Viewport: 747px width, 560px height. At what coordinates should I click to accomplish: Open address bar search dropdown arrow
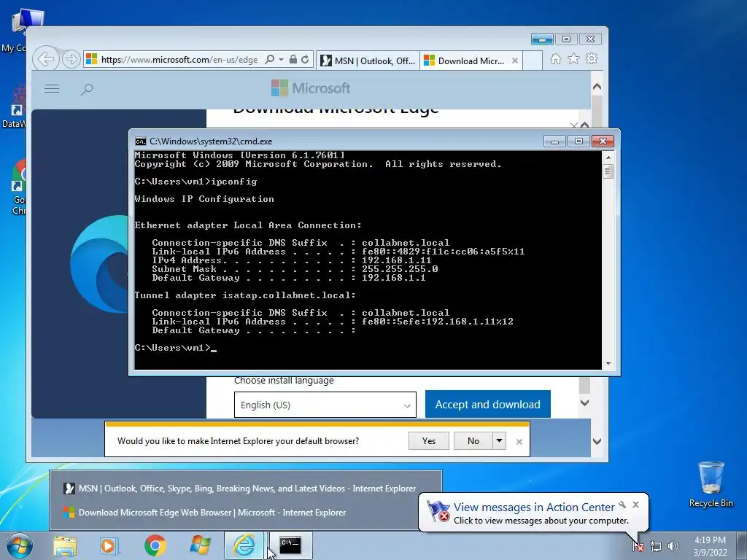281,60
